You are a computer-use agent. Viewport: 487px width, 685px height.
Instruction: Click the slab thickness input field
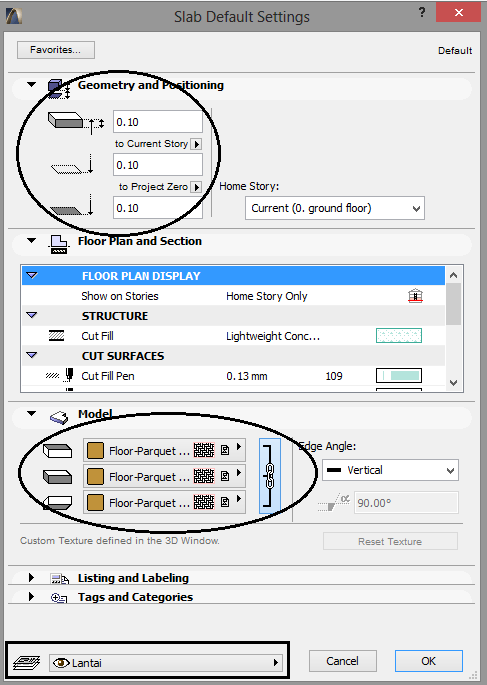coord(158,122)
